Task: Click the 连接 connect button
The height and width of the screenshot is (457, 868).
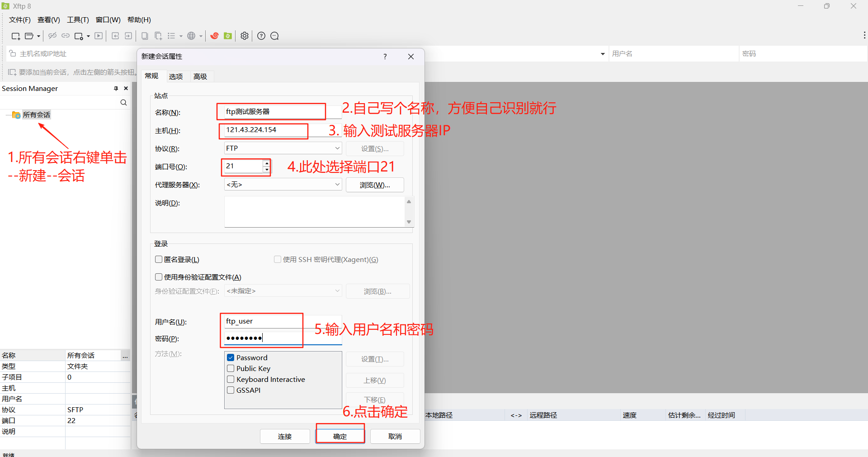Action: (285, 436)
